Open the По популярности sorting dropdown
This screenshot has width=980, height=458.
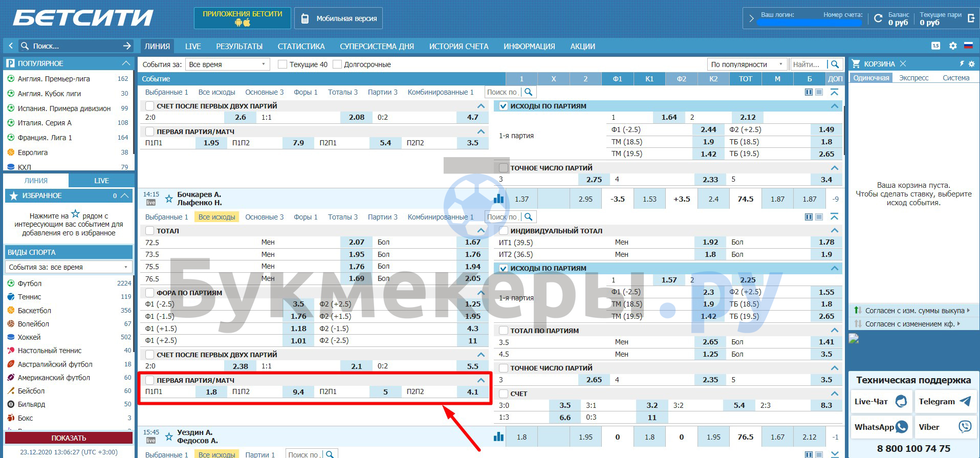click(746, 64)
